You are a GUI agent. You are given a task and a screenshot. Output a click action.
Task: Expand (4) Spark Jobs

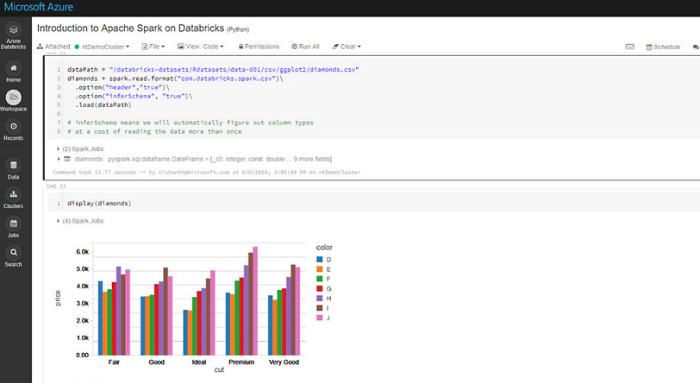80,221
